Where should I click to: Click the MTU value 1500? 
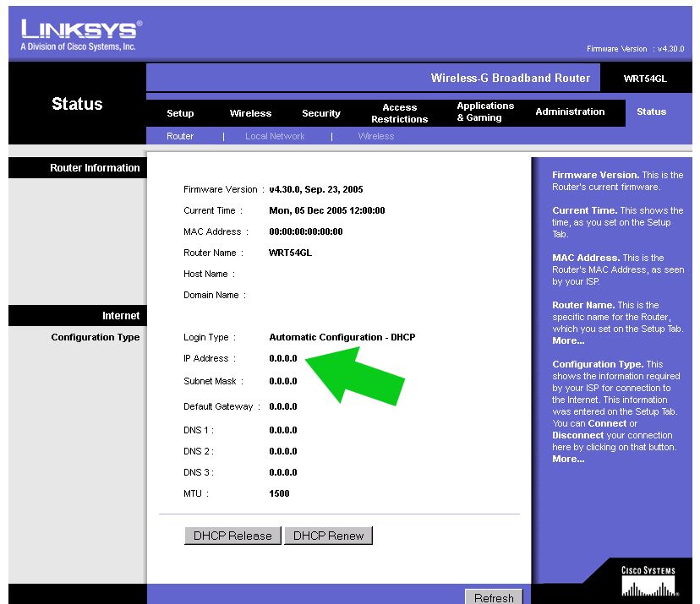pyautogui.click(x=279, y=493)
